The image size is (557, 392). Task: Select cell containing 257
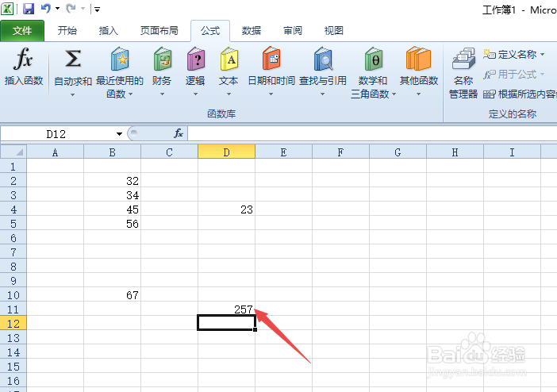pos(227,309)
